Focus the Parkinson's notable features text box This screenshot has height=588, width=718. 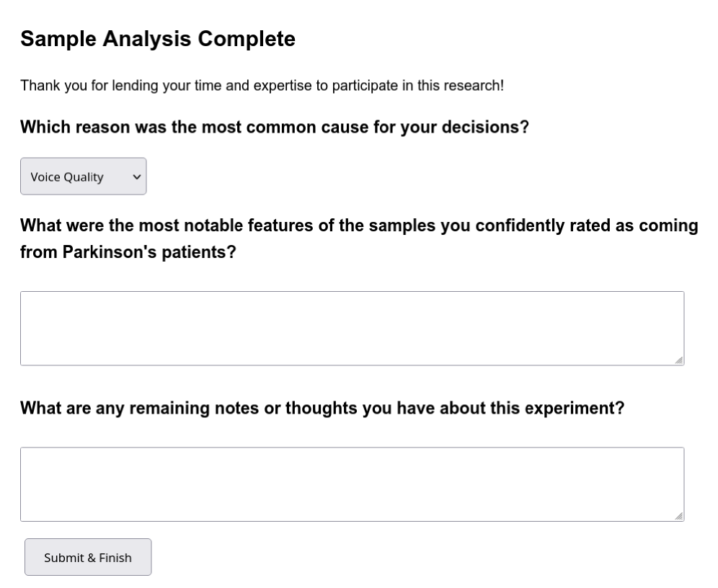click(x=352, y=328)
